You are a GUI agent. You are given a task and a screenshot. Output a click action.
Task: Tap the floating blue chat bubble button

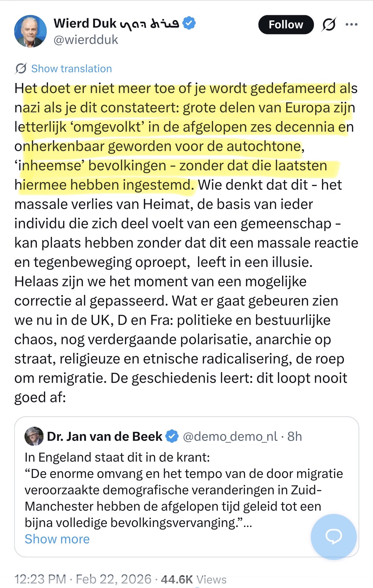(333, 537)
